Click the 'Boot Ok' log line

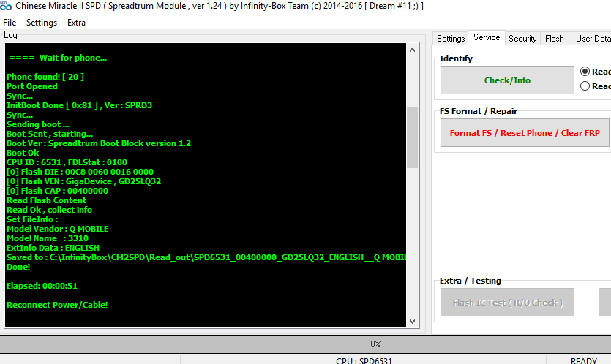pos(23,153)
